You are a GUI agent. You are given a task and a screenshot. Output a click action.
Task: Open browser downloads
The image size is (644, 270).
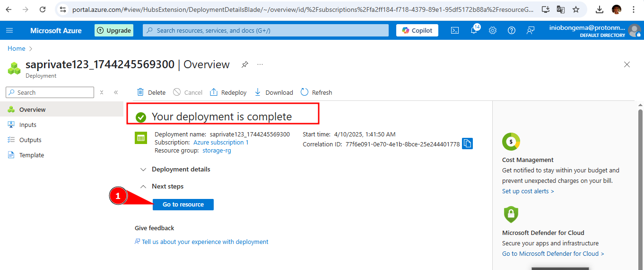pyautogui.click(x=600, y=9)
